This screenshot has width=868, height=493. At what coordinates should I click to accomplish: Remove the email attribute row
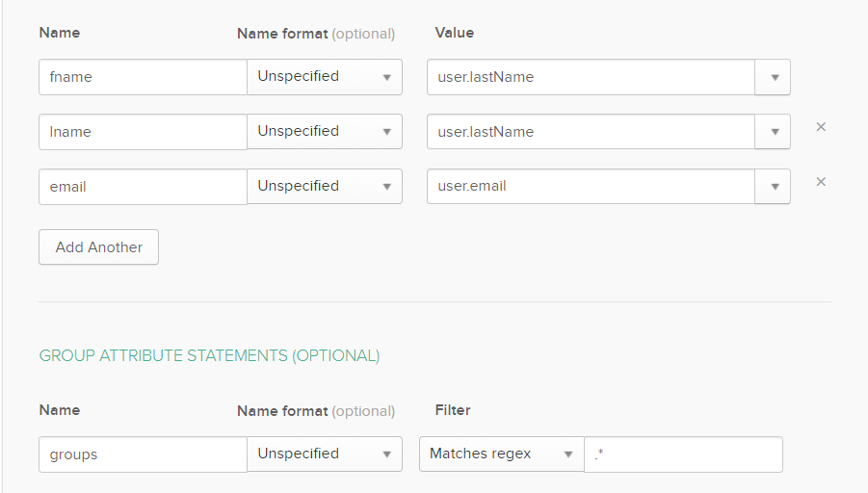[x=821, y=182]
